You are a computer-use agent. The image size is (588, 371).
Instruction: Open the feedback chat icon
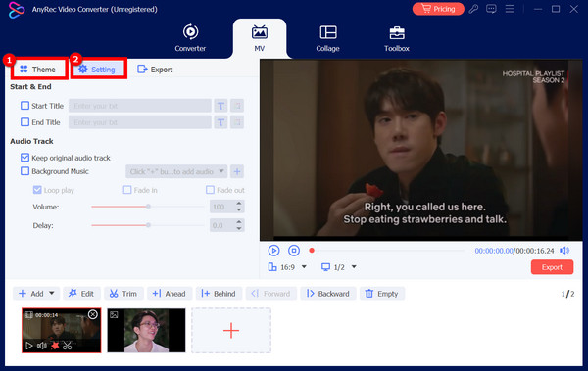[491, 9]
